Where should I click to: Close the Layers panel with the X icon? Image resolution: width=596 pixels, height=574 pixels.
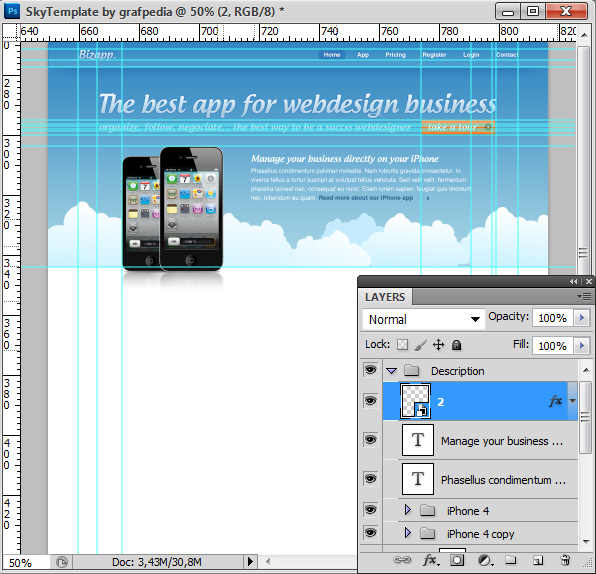589,282
